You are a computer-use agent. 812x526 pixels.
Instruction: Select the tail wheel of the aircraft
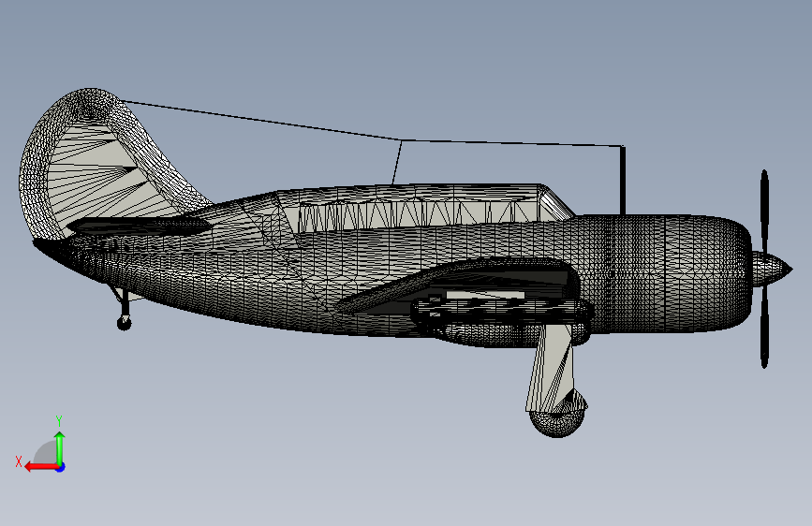125,324
